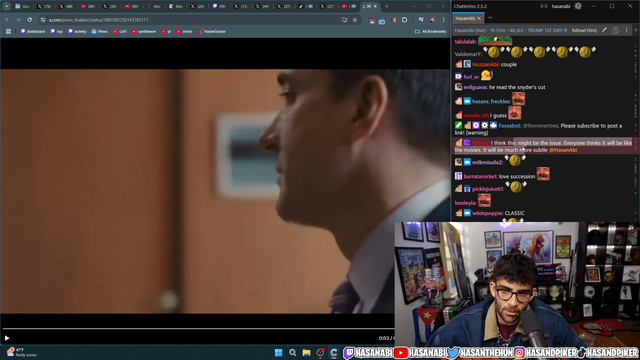Screen dimensions: 640x360
Task: Open the Windows Start menu
Action: [x=278, y=353]
